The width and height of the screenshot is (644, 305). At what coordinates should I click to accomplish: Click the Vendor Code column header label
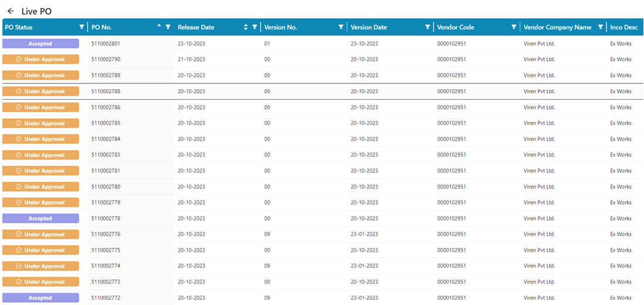456,28
